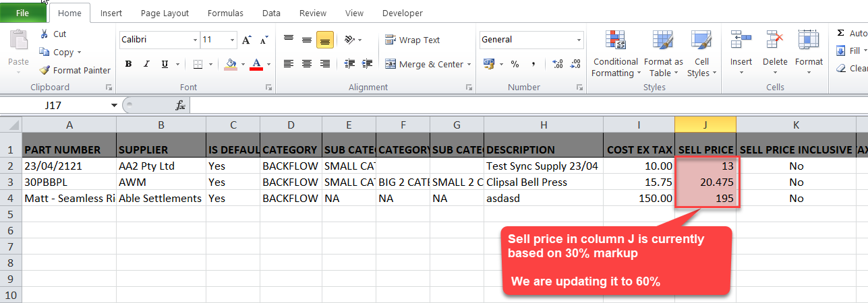Open the font name Calibri dropdown
Screen dimensions: 868x303
[x=195, y=40]
